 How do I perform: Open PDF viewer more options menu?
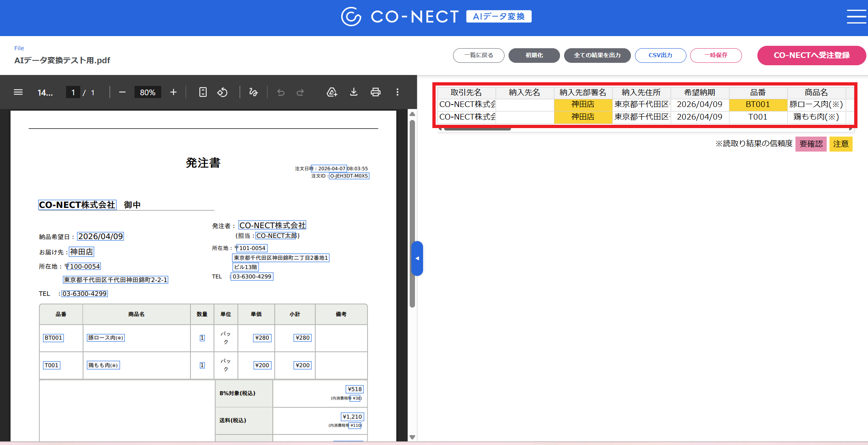point(398,92)
